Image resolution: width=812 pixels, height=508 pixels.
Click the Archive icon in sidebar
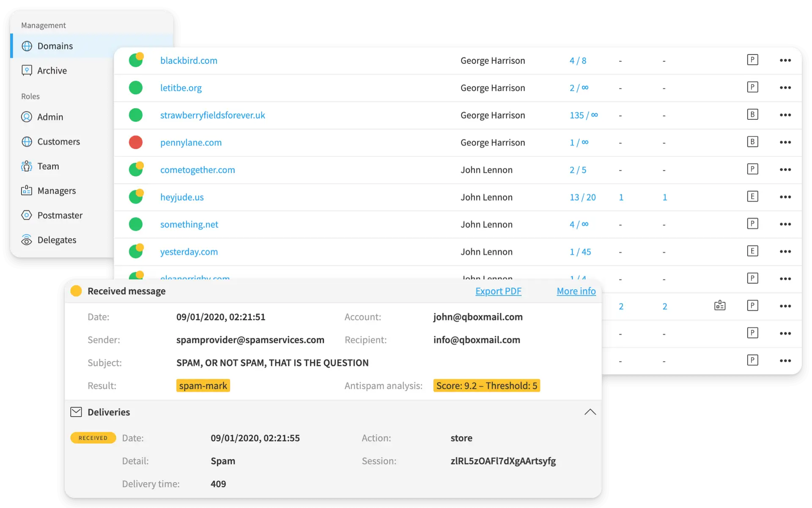[x=27, y=71]
